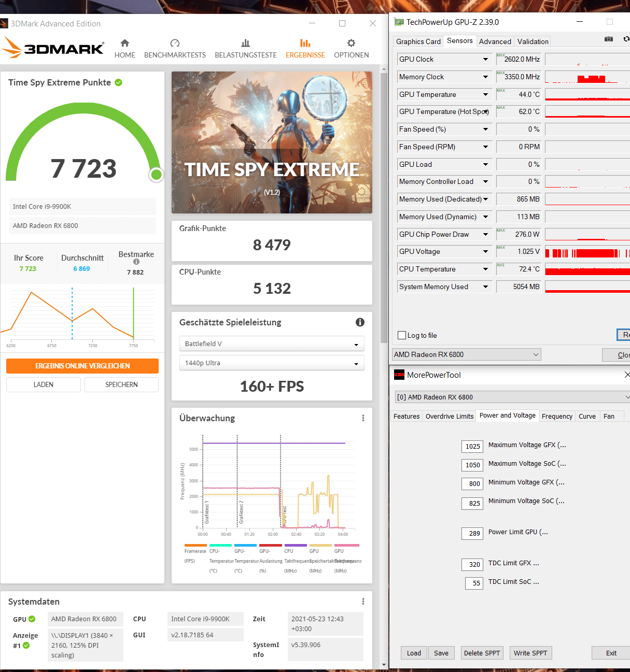Open the 1440p Ultra resolution dropdown
The height and width of the screenshot is (672, 630).
click(x=272, y=363)
